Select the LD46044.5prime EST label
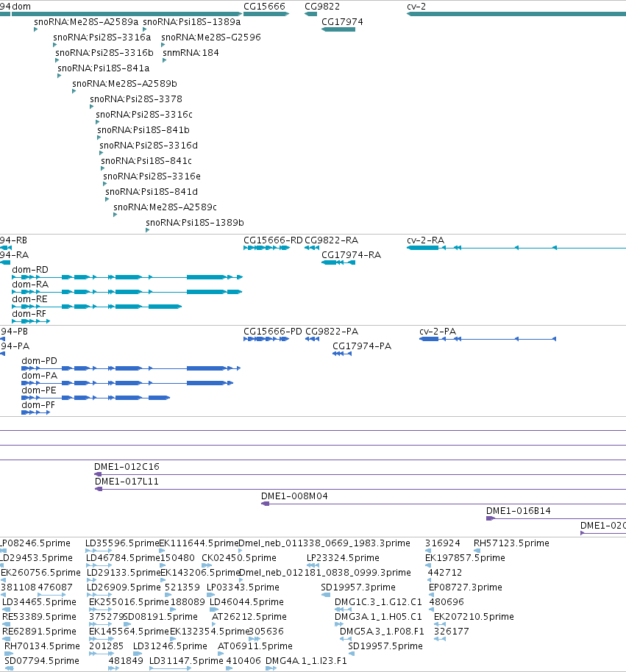626x672 pixels. coord(246,602)
